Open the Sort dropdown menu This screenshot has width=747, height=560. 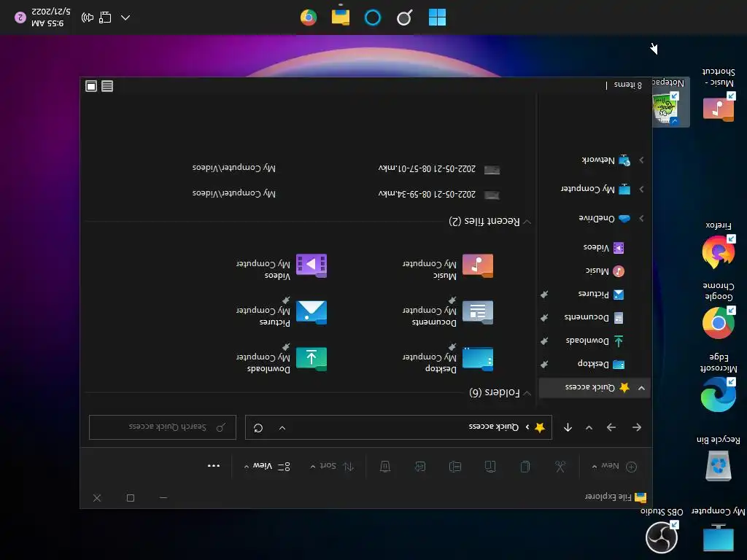pos(332,466)
